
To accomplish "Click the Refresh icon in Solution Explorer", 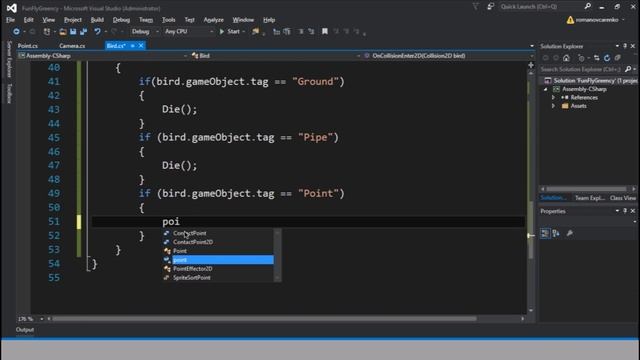I will tap(607, 58).
